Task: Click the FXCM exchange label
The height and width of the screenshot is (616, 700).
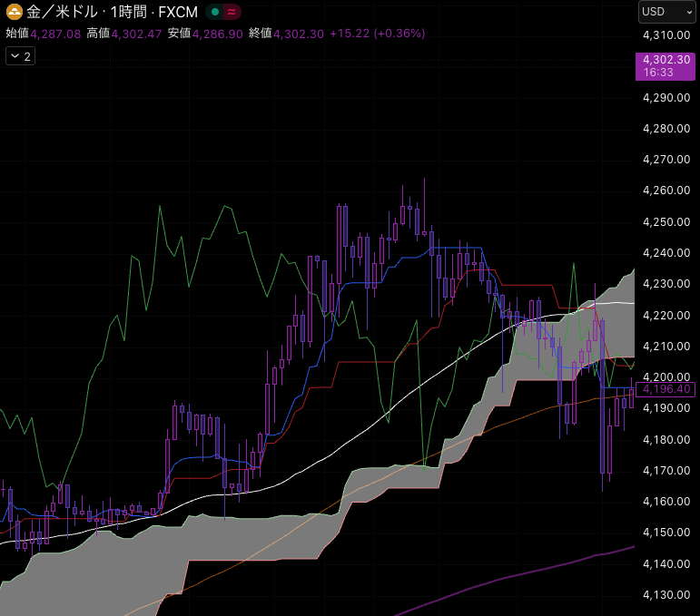Action: coord(178,12)
